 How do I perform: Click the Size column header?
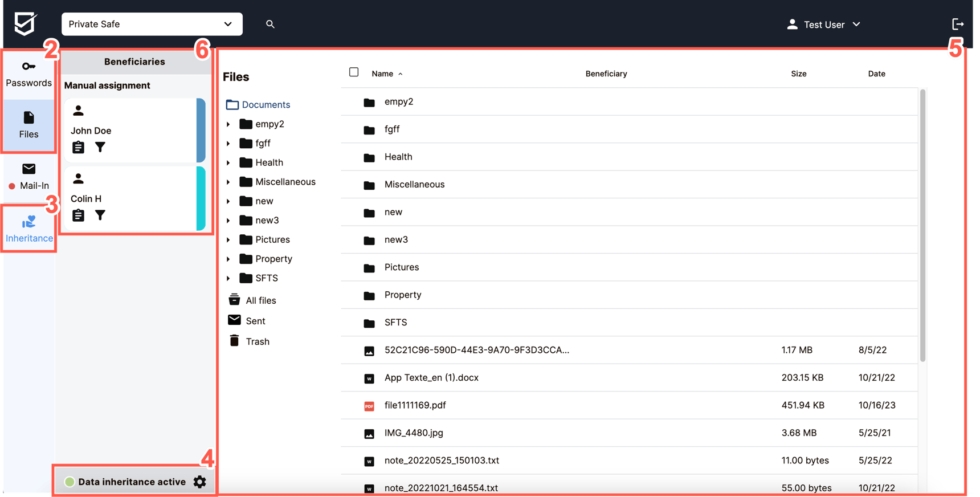click(x=798, y=74)
